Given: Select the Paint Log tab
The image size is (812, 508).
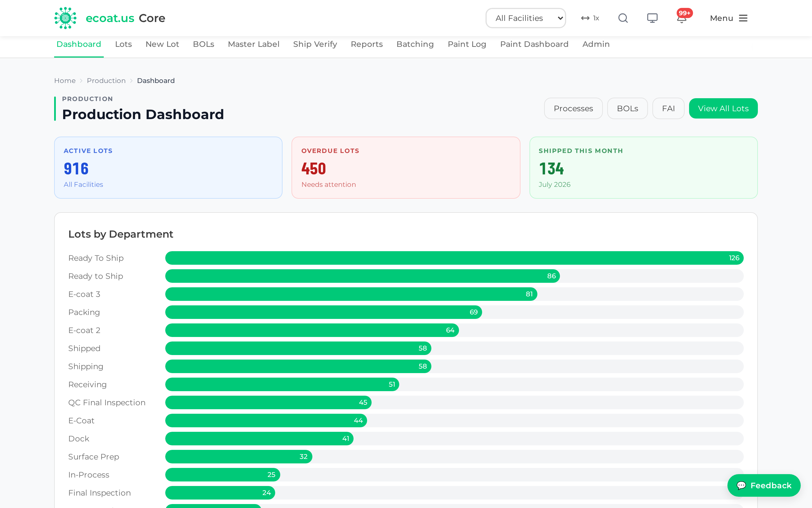Looking at the screenshot, I should tap(467, 44).
